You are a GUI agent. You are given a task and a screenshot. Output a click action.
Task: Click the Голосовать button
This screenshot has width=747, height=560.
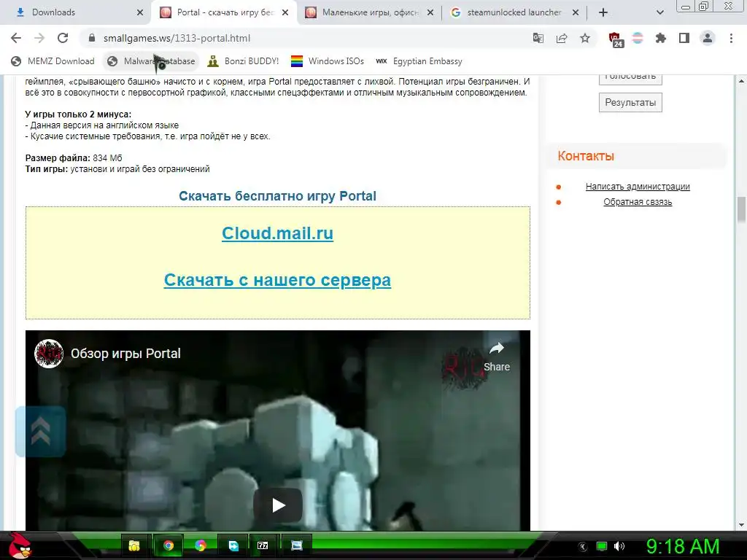(x=630, y=78)
